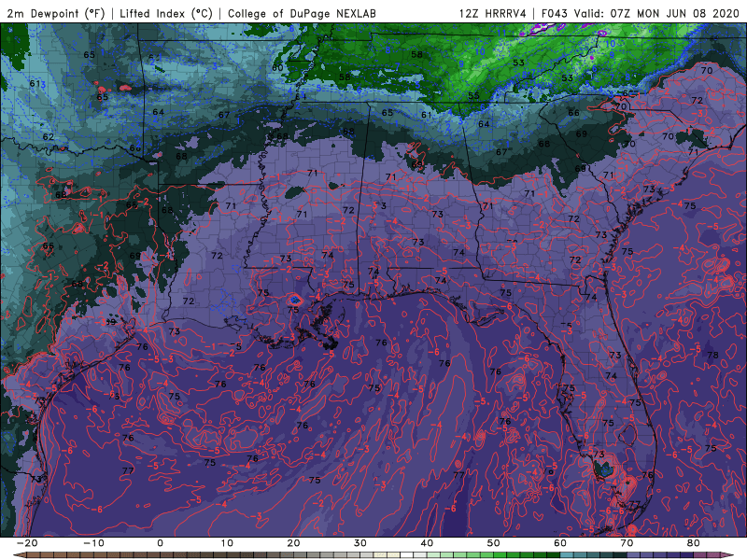Click the 20 label on the color scale

[x=293, y=543]
